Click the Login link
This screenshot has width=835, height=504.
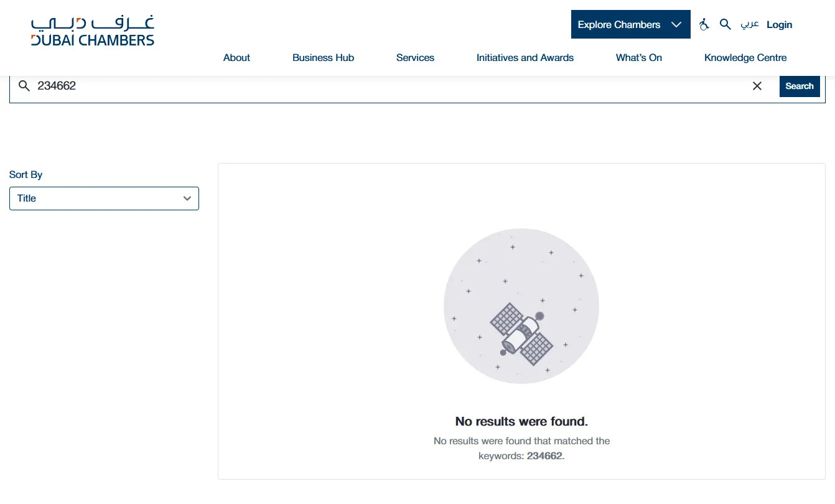coord(779,24)
